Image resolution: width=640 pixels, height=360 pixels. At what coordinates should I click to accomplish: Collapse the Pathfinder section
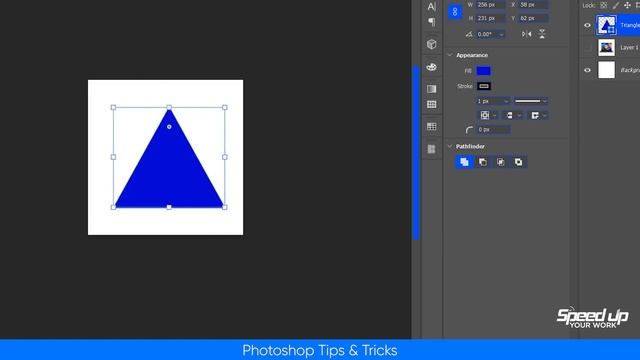[x=450, y=146]
